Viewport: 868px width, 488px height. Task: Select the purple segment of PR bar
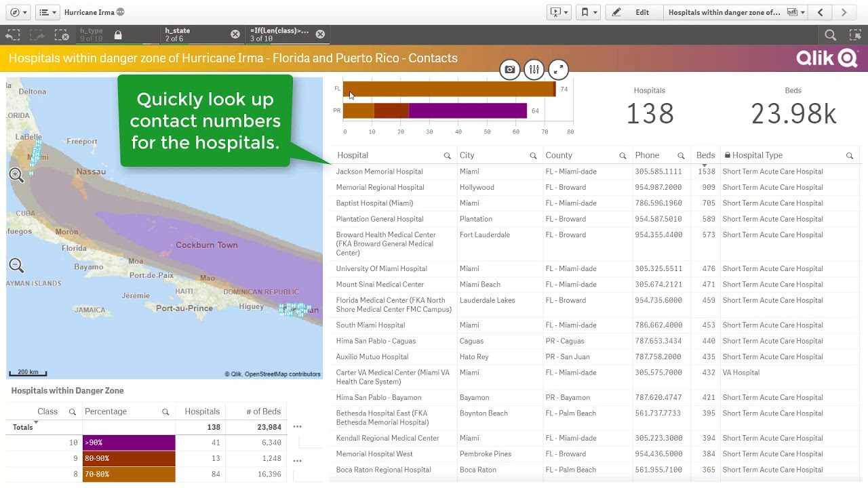pos(468,110)
